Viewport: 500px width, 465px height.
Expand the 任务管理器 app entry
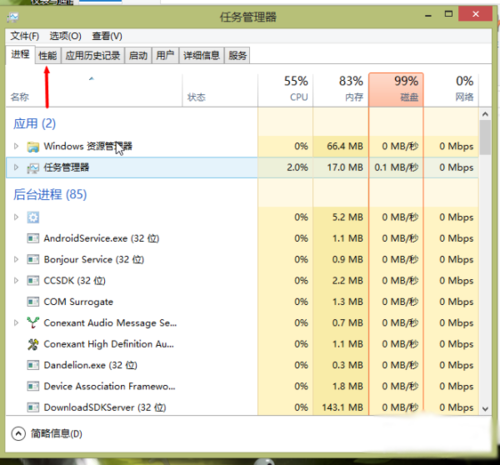(x=16, y=167)
